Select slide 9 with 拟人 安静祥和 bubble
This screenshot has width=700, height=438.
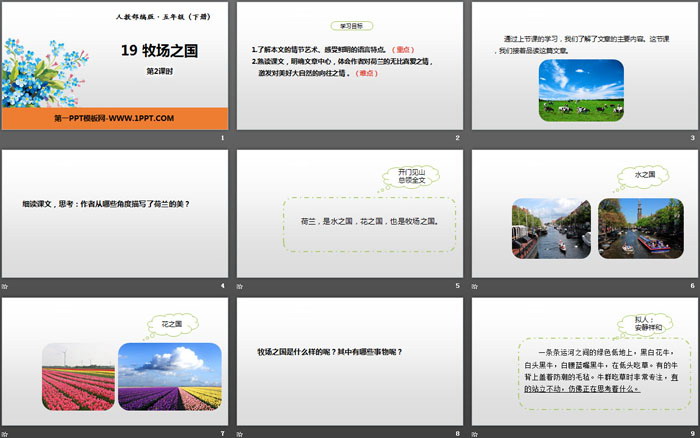click(585, 361)
